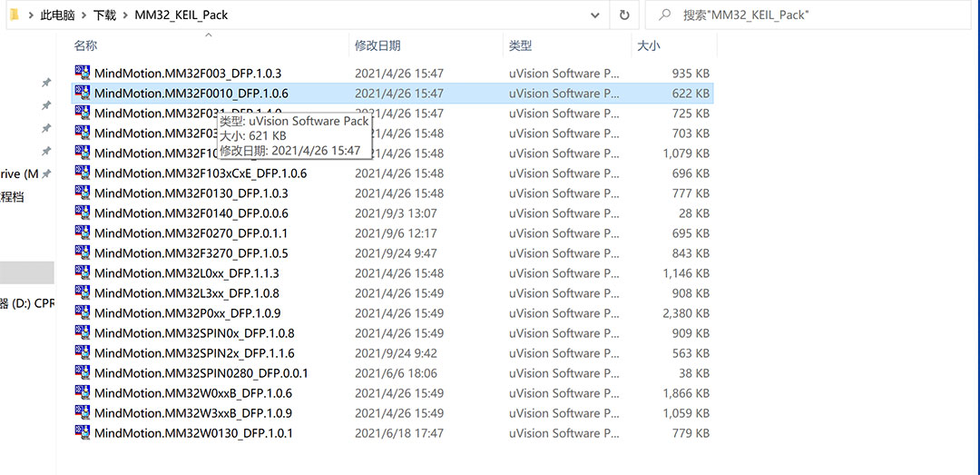
Task: Click the MM32F3270_DFP.1.0.5 file icon
Action: (x=82, y=252)
